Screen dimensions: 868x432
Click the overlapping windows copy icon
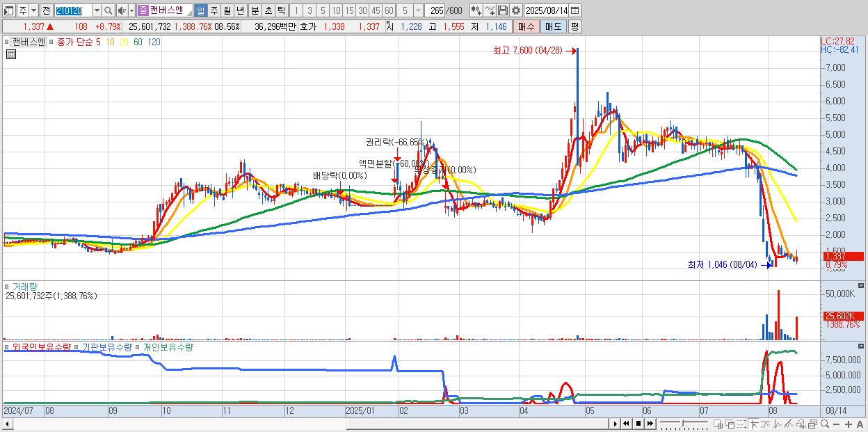730,424
